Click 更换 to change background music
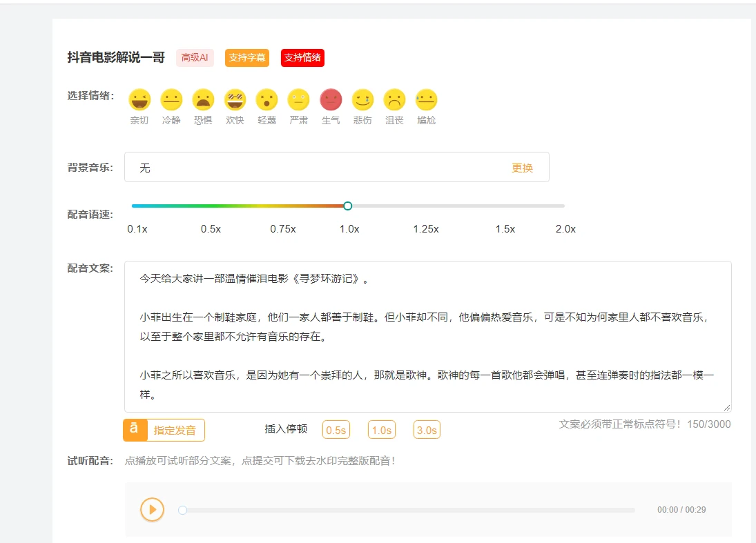756x543 pixels. pyautogui.click(x=522, y=168)
